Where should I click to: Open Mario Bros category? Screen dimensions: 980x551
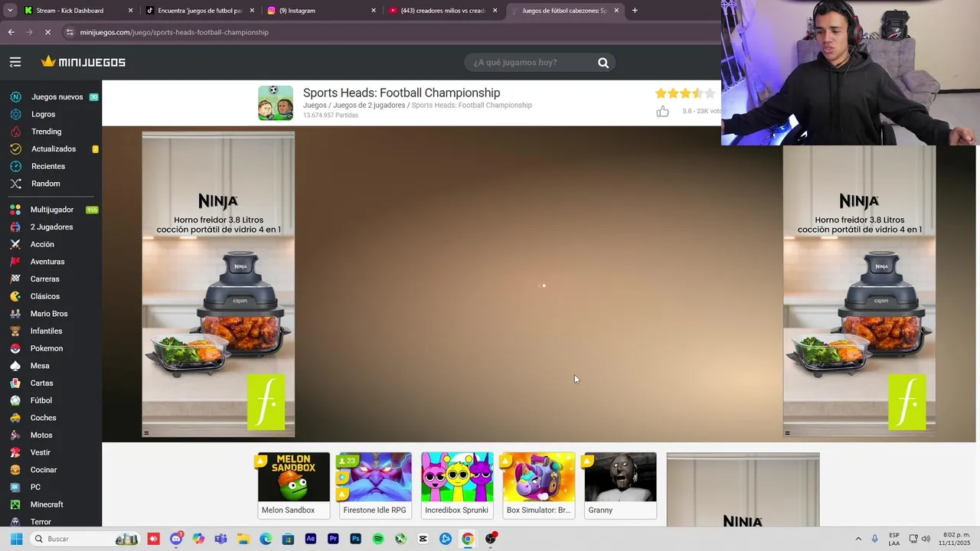pos(49,314)
